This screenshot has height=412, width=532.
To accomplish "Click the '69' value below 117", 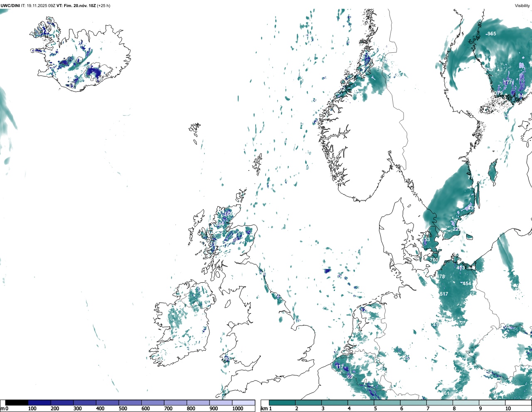I will (x=350, y=377).
